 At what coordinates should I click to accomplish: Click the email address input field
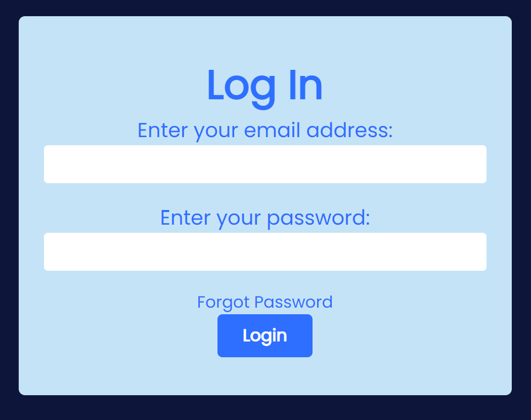click(x=265, y=164)
